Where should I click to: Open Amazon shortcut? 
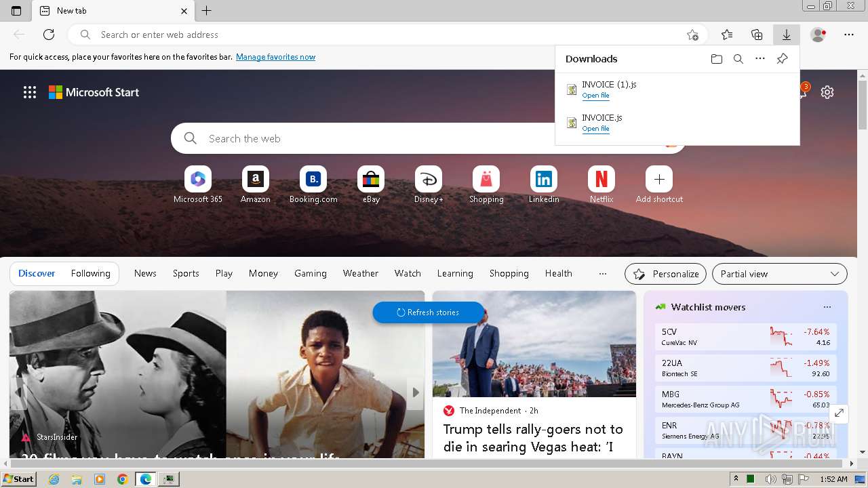256,184
